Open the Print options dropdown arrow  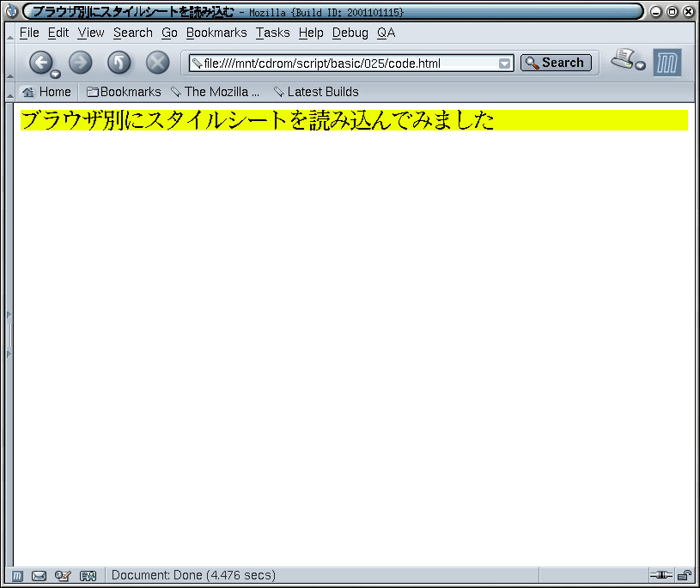640,66
